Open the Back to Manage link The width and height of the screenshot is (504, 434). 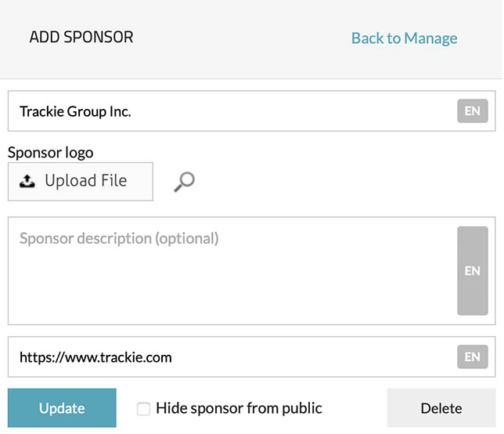(x=404, y=38)
